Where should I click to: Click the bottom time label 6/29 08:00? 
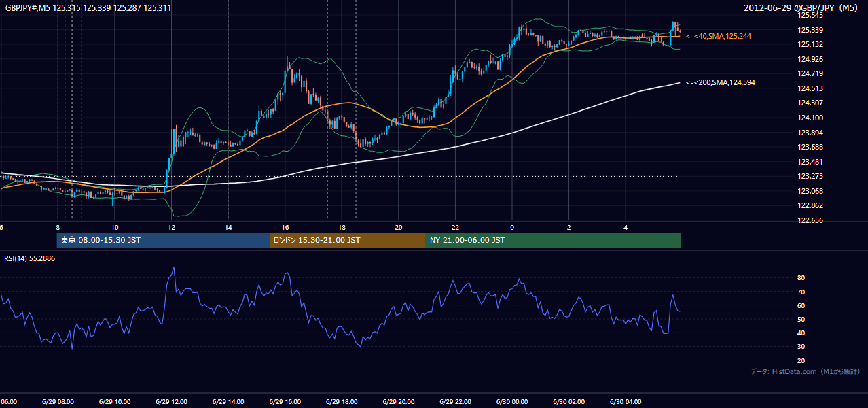pyautogui.click(x=57, y=402)
